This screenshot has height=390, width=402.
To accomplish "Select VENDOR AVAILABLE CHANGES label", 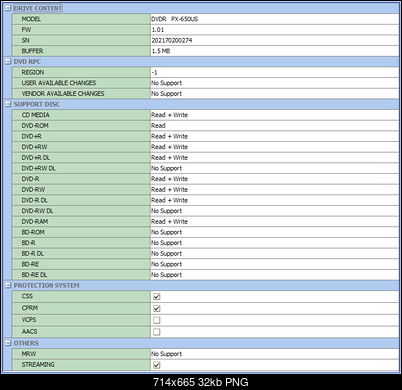I will (63, 94).
